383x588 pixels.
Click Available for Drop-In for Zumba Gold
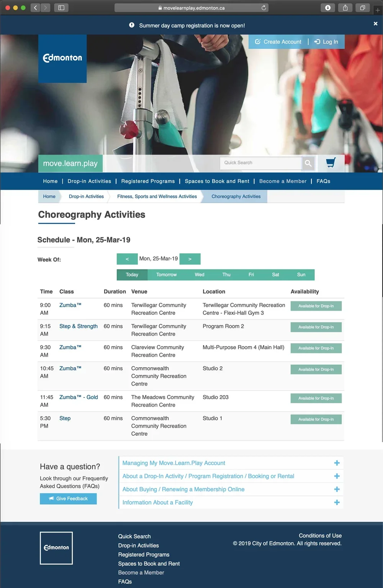316,398
